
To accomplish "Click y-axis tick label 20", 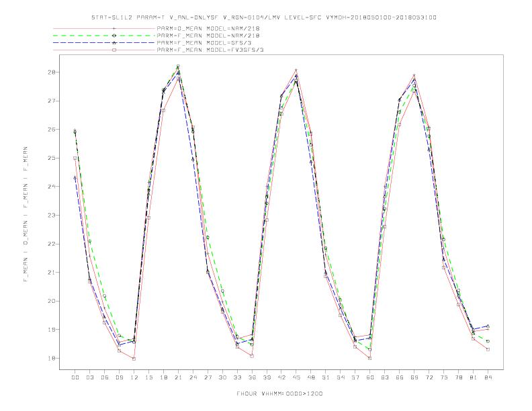I will (52, 301).
